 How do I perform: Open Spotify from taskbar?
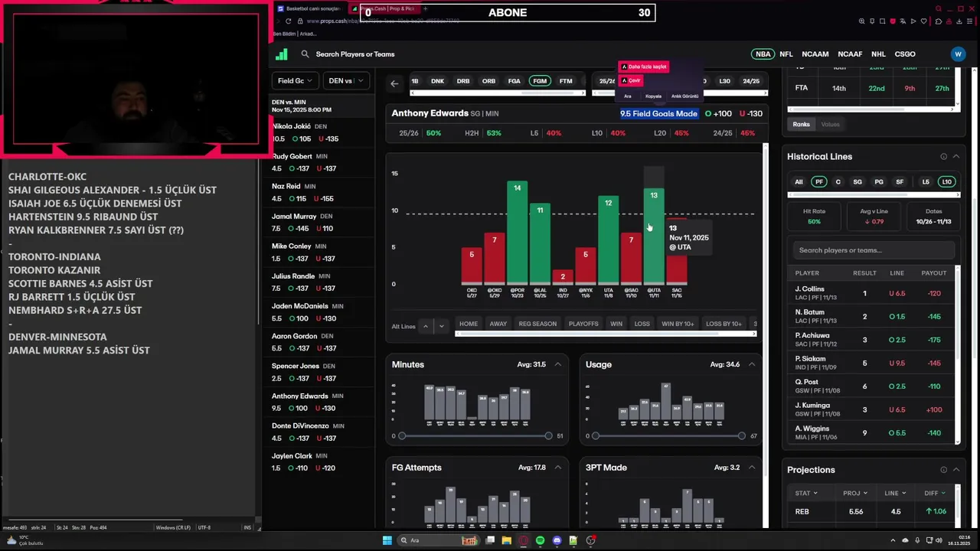541,540
